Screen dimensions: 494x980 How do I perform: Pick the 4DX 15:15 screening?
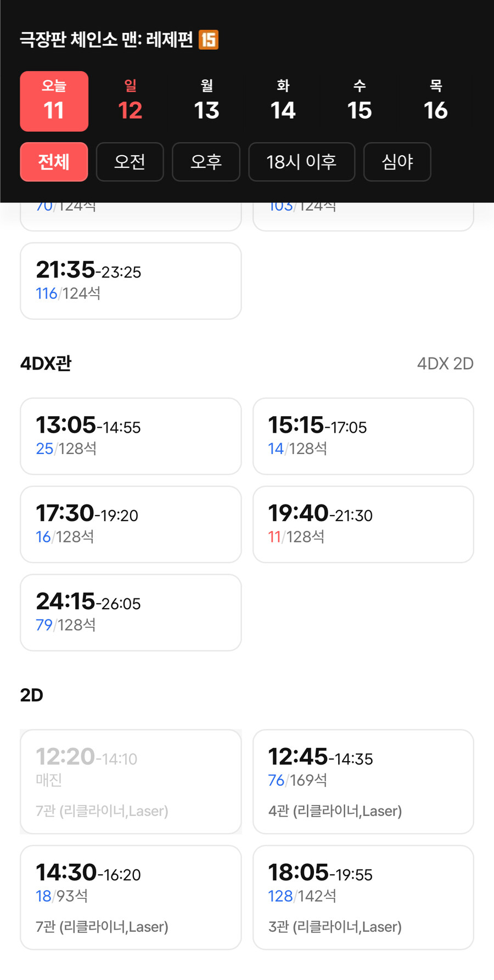tap(363, 436)
